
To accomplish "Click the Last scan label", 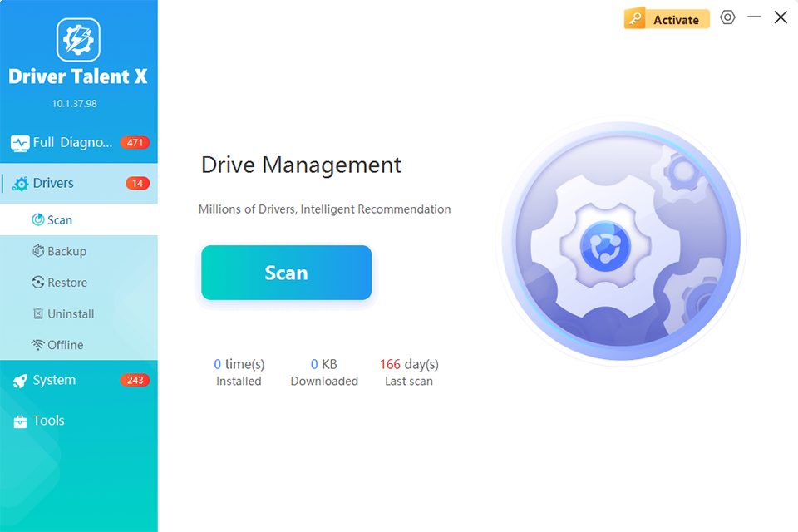I will click(409, 382).
